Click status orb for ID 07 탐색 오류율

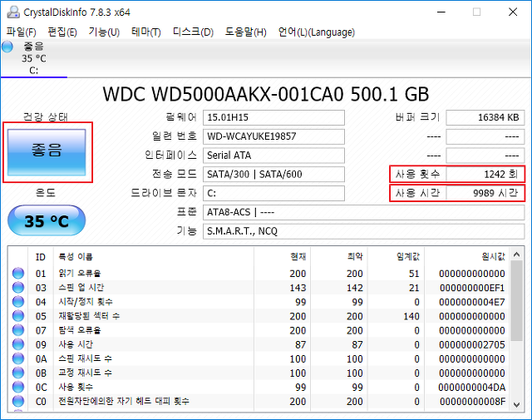coord(18,330)
